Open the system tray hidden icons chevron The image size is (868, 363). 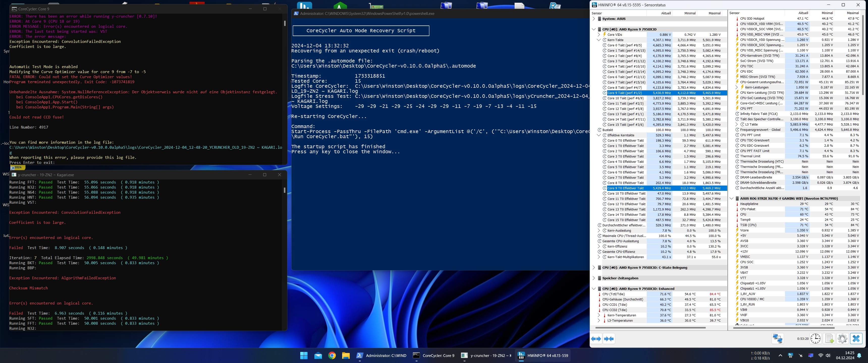[x=780, y=356]
